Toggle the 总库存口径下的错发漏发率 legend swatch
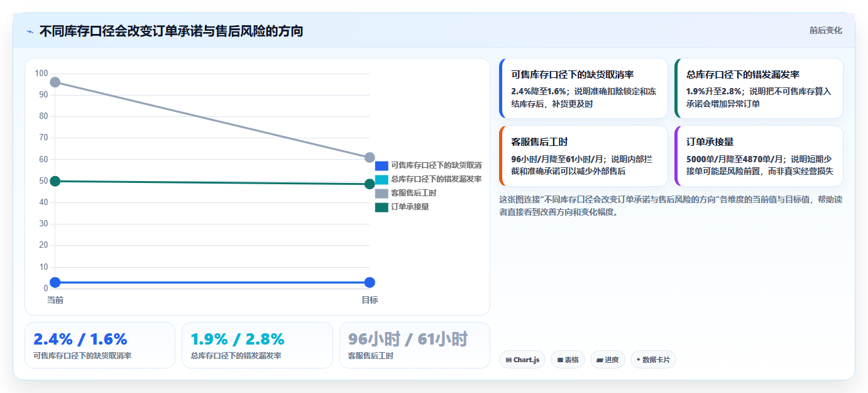 pos(382,179)
